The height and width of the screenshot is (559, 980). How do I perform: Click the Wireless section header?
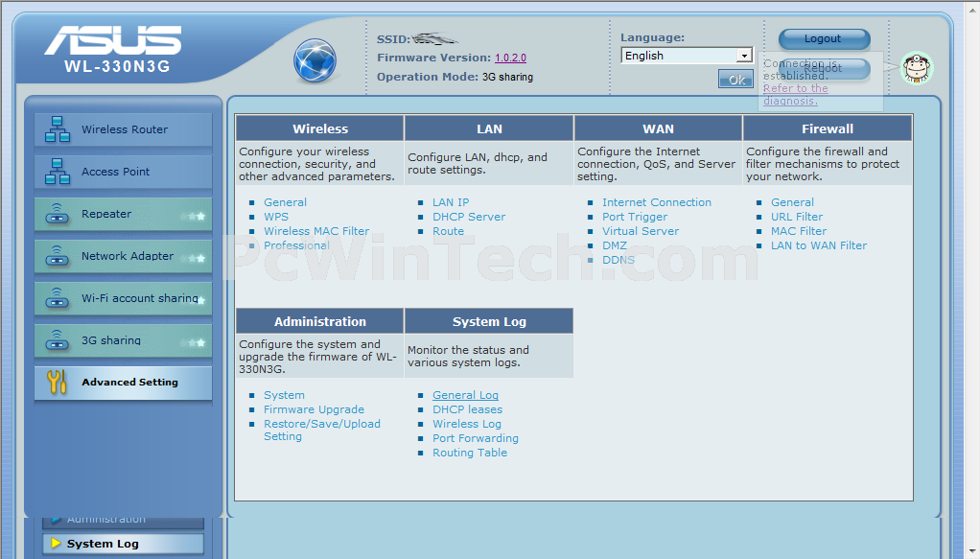click(x=320, y=128)
